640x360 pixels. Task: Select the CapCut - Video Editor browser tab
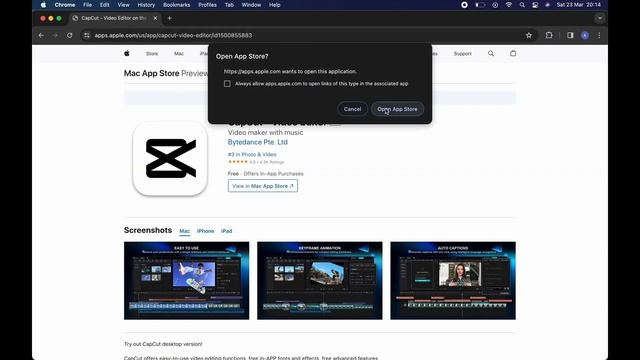coord(113,18)
